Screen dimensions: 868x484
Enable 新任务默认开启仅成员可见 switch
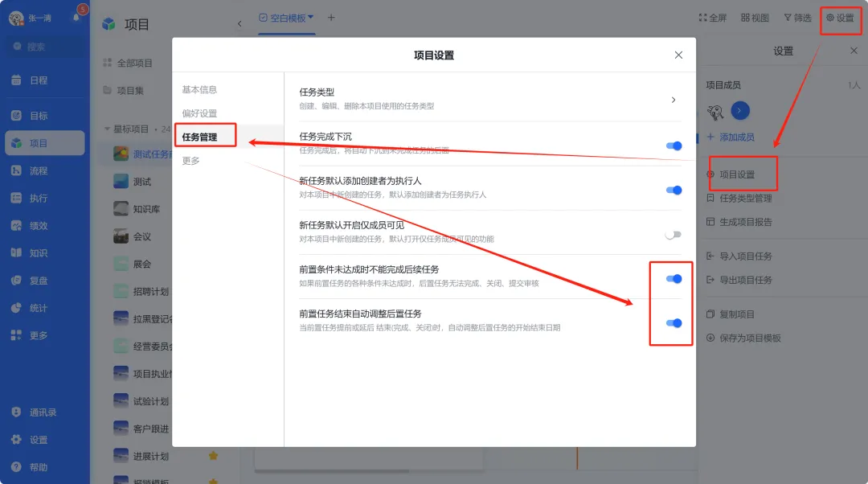pos(674,234)
